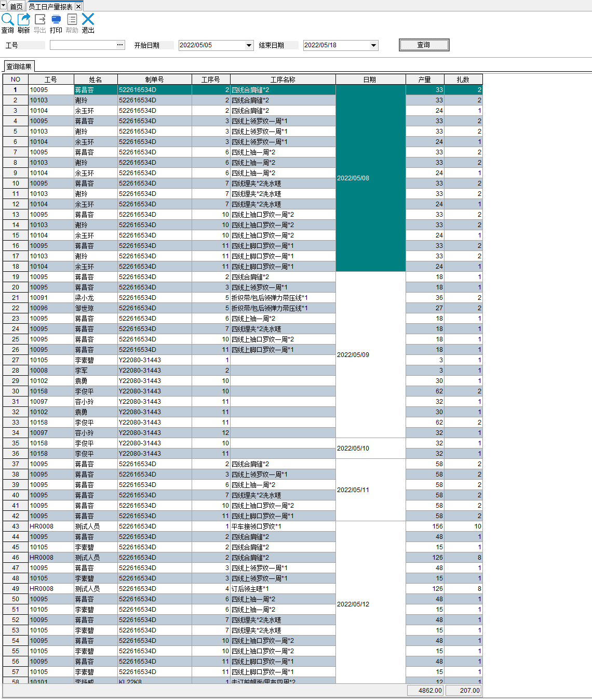Viewport: 592px width, 700px height.
Task: Click 梁小龙 name cell in row 21
Action: [96, 298]
